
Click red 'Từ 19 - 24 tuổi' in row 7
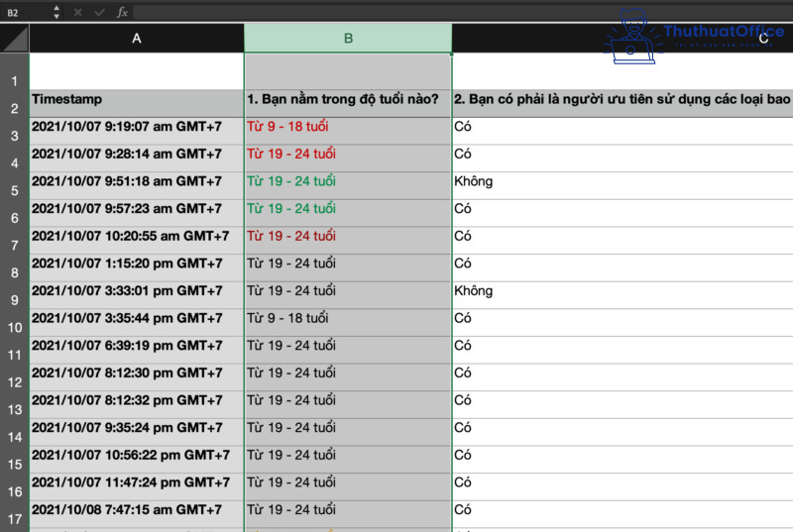point(348,241)
